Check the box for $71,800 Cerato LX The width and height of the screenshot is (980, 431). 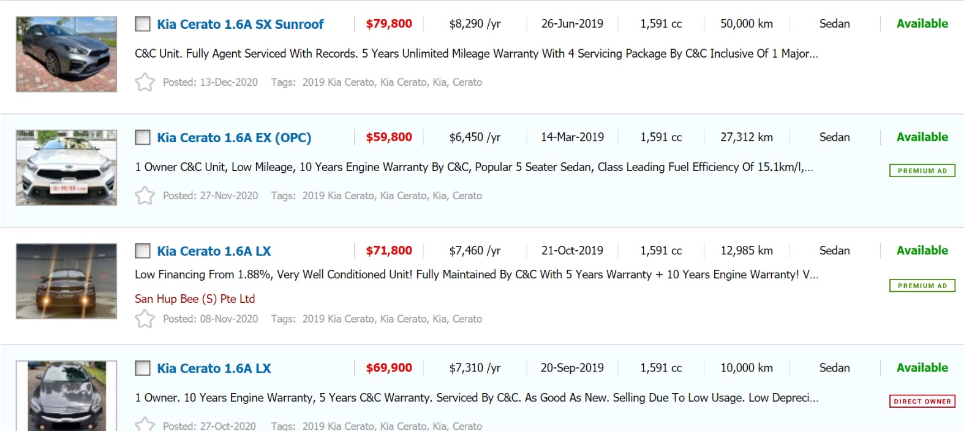143,251
